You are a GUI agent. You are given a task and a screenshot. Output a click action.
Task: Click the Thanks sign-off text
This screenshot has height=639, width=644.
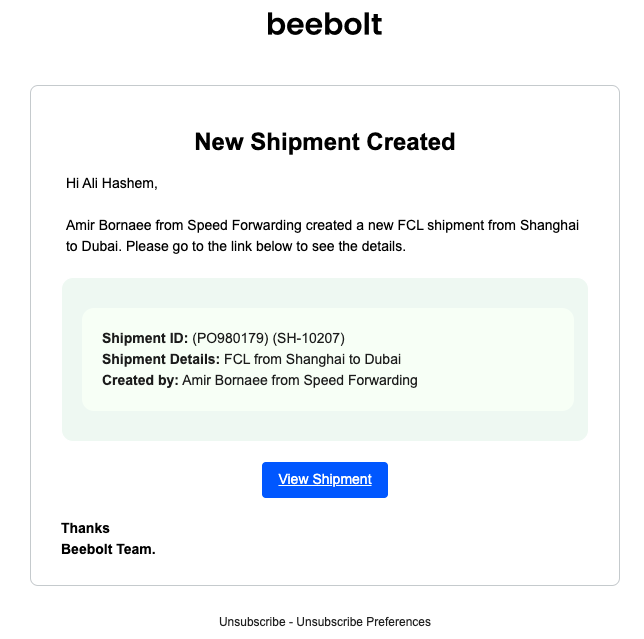[x=86, y=528]
